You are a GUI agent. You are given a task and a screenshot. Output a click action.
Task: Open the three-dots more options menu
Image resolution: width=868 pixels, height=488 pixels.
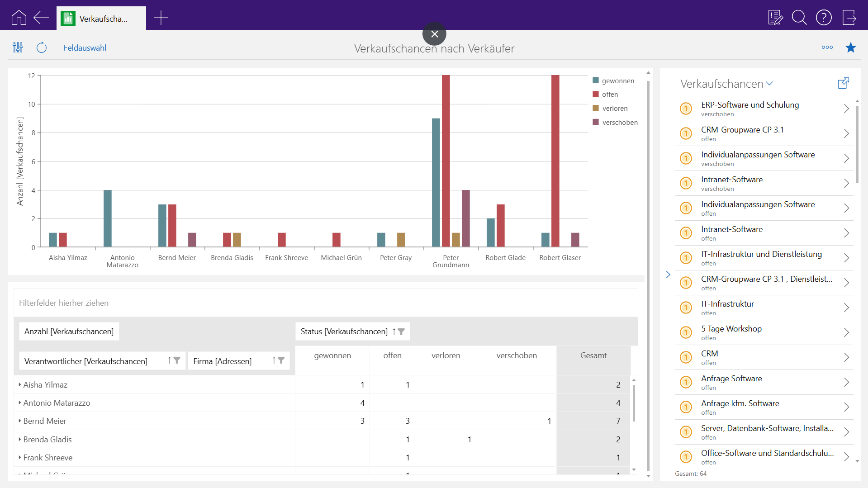(827, 47)
